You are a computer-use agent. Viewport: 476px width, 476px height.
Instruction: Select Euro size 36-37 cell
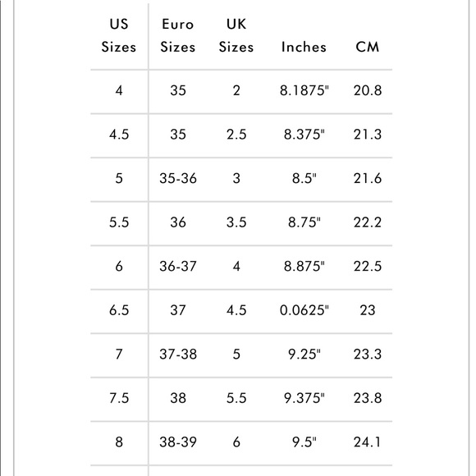178,266
